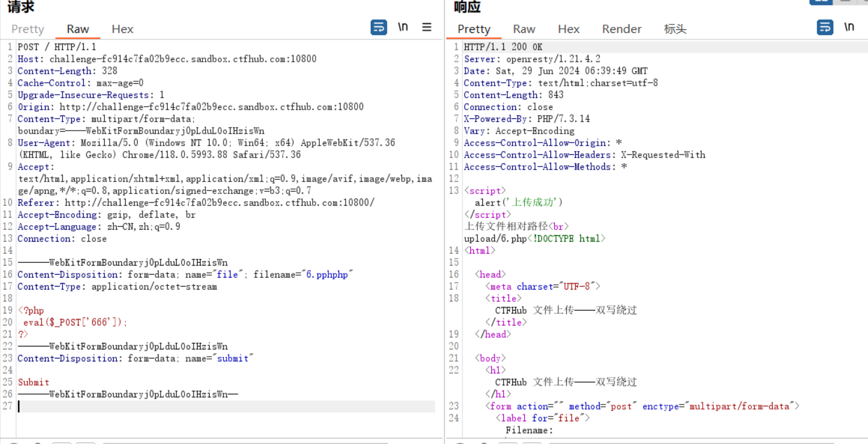Click the label for="file" line
Screen dimensions: 868x444
[x=543, y=418]
